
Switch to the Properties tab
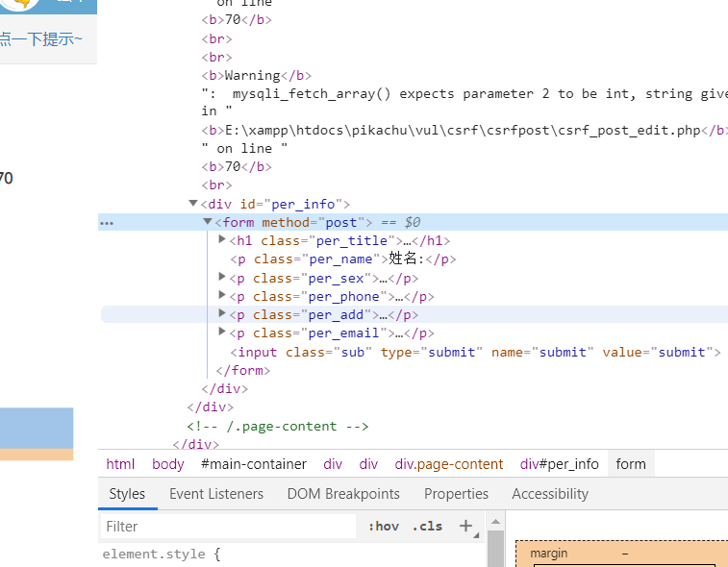(x=456, y=494)
